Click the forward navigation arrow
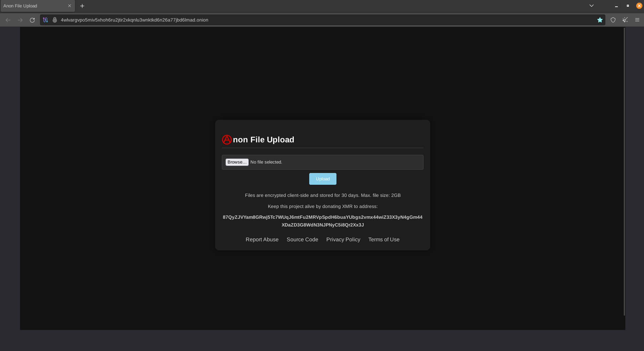This screenshot has height=351, width=644. 20,20
